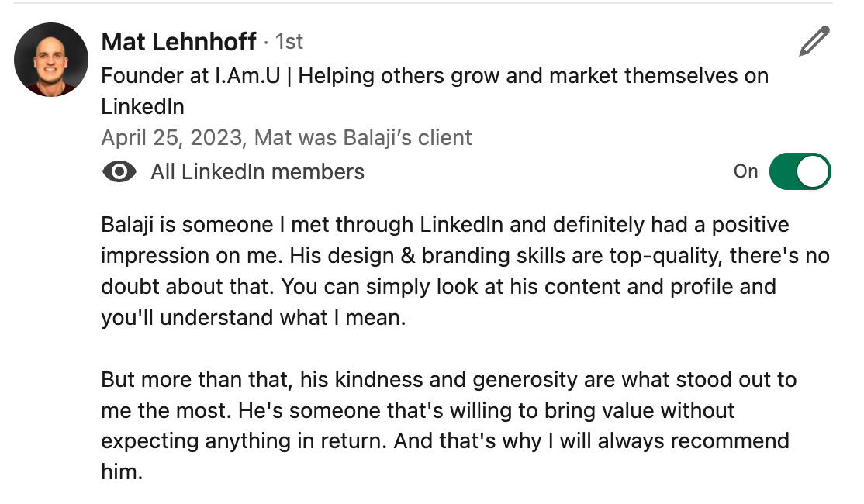The image size is (864, 504).
Task: Click "LinkedIn" on the headline's second line
Action: 143,106
